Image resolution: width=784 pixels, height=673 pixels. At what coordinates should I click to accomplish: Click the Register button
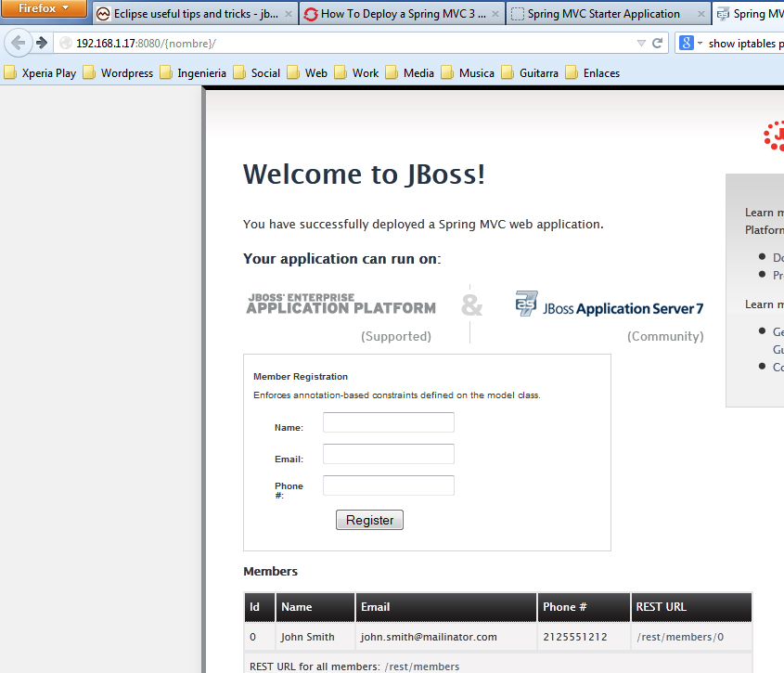369,520
